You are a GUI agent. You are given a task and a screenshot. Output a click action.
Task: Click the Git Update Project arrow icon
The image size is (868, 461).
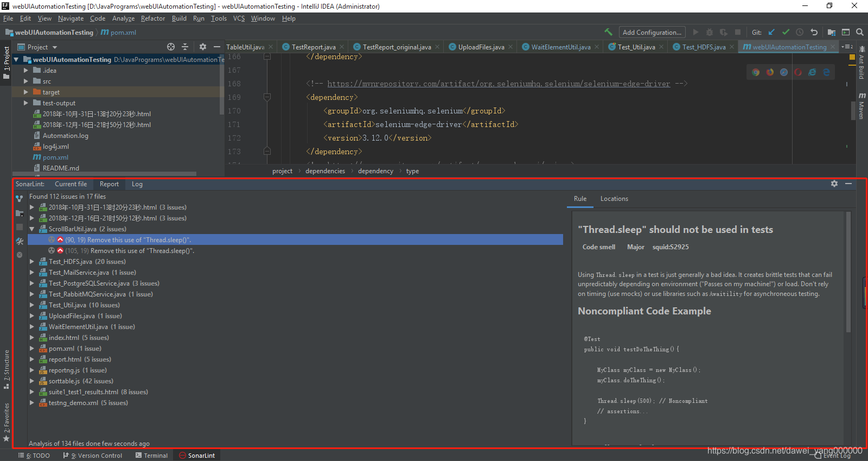click(771, 32)
